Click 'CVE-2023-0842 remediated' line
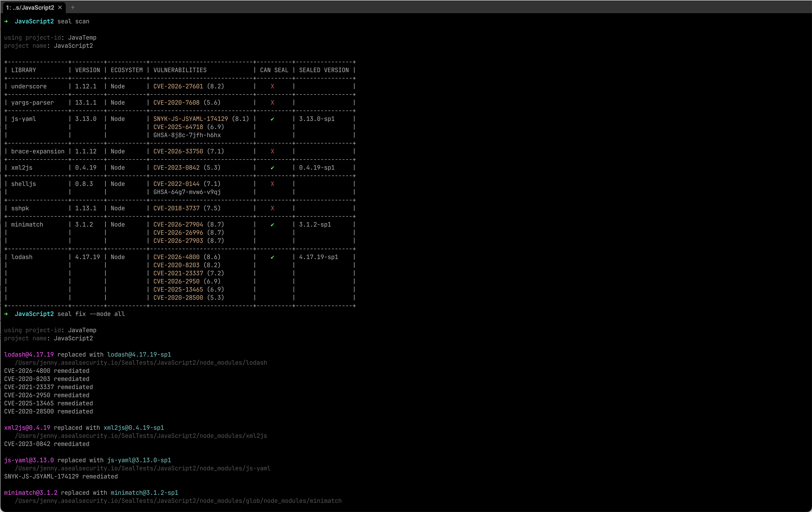The height and width of the screenshot is (512, 812). point(46,444)
